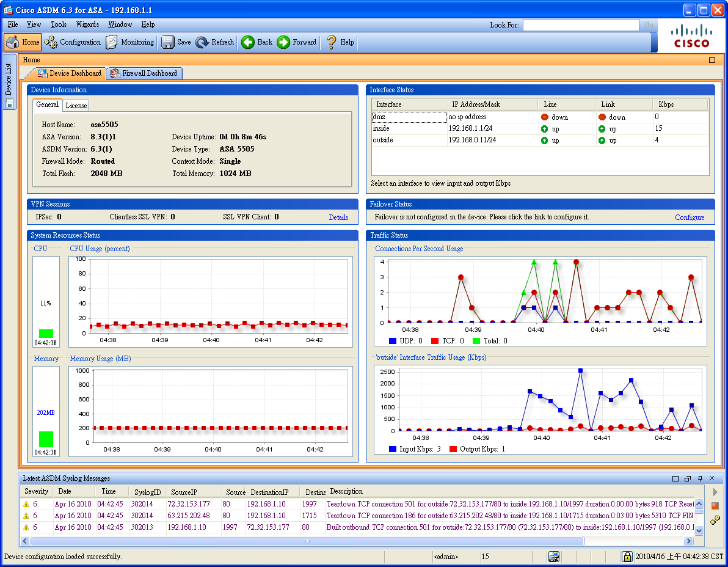The height and width of the screenshot is (567, 728).
Task: Switch to the Firewall Dashboard tab
Action: [144, 73]
